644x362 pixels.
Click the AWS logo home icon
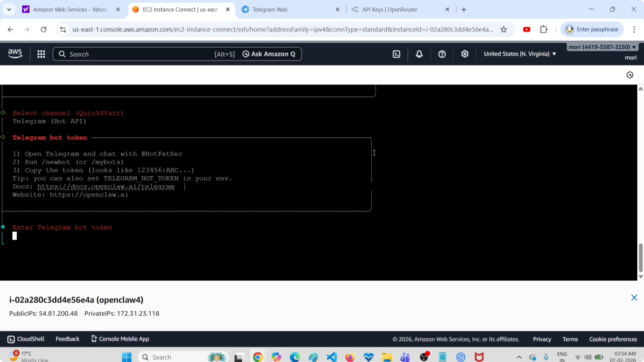coord(15,54)
